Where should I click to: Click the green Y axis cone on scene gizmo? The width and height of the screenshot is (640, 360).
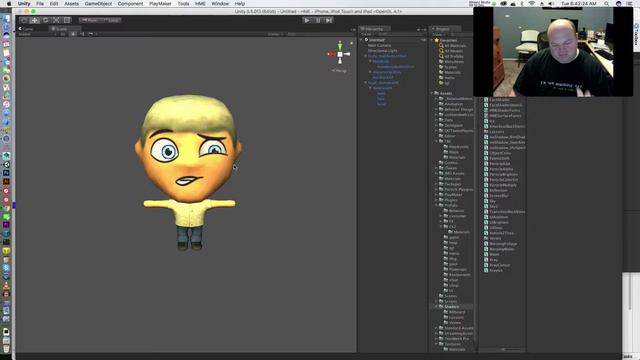click(x=340, y=45)
